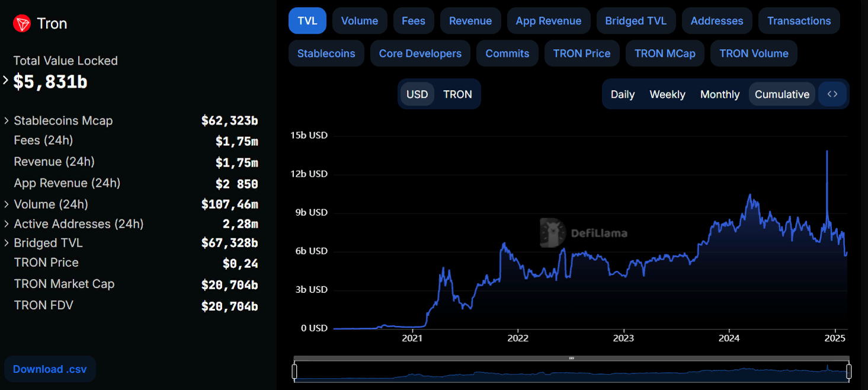
Task: Click the $62,323b stablecoins value
Action: tap(229, 121)
